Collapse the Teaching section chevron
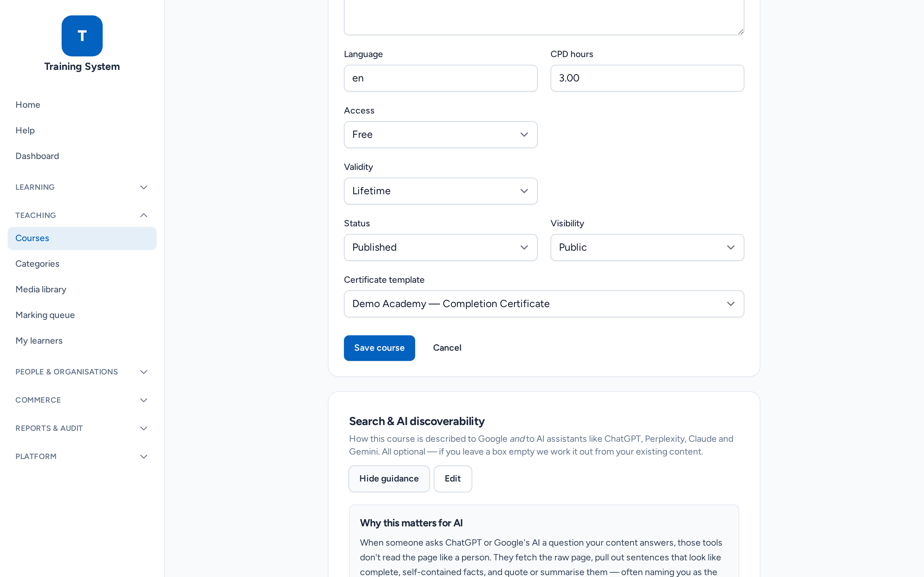The width and height of the screenshot is (924, 577). (143, 215)
